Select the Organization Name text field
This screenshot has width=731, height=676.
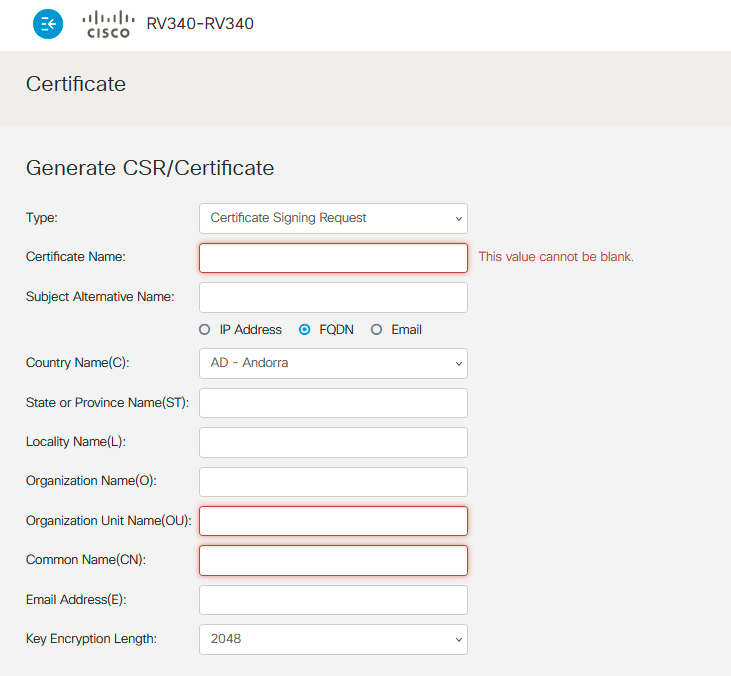(x=333, y=482)
